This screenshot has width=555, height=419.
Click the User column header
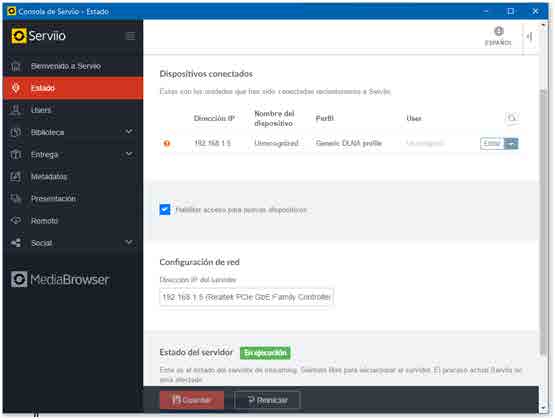(414, 118)
